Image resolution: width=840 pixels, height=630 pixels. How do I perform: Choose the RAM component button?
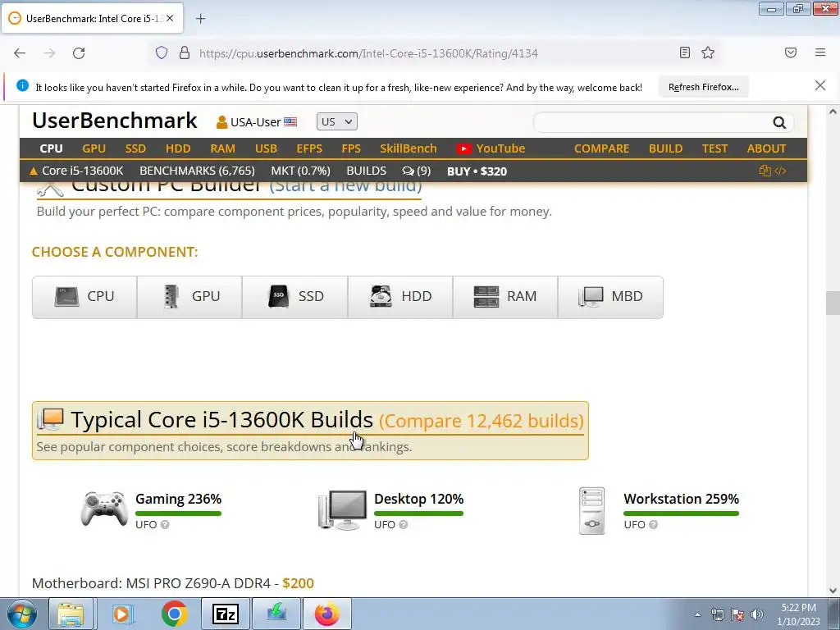[505, 297]
